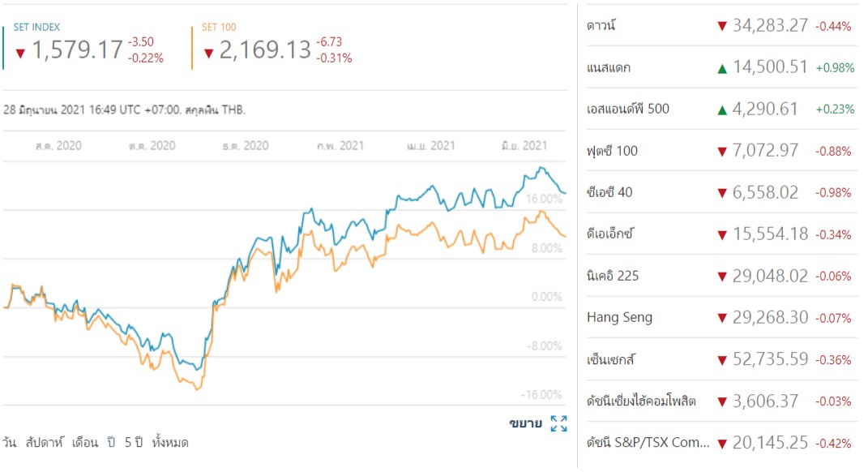Switch chart to ปี (year) range
Screen dimensions: 868x472
pyautogui.click(x=112, y=443)
